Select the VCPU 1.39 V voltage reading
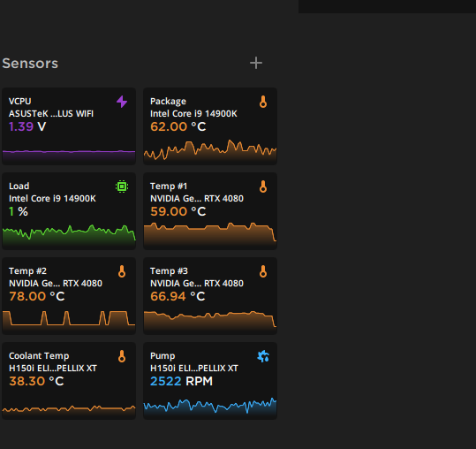The height and width of the screenshot is (449, 476). click(x=27, y=126)
